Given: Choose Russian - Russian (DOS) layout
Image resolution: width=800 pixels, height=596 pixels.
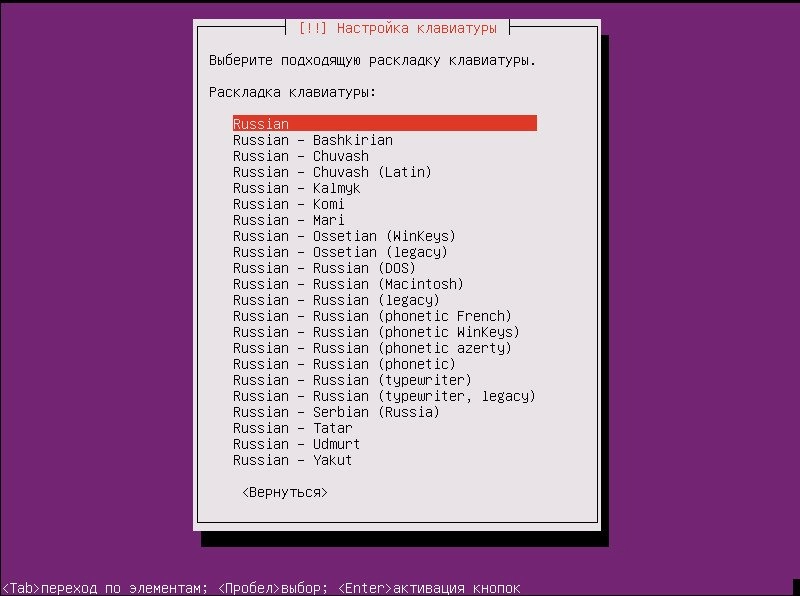Looking at the screenshot, I should click(324, 268).
